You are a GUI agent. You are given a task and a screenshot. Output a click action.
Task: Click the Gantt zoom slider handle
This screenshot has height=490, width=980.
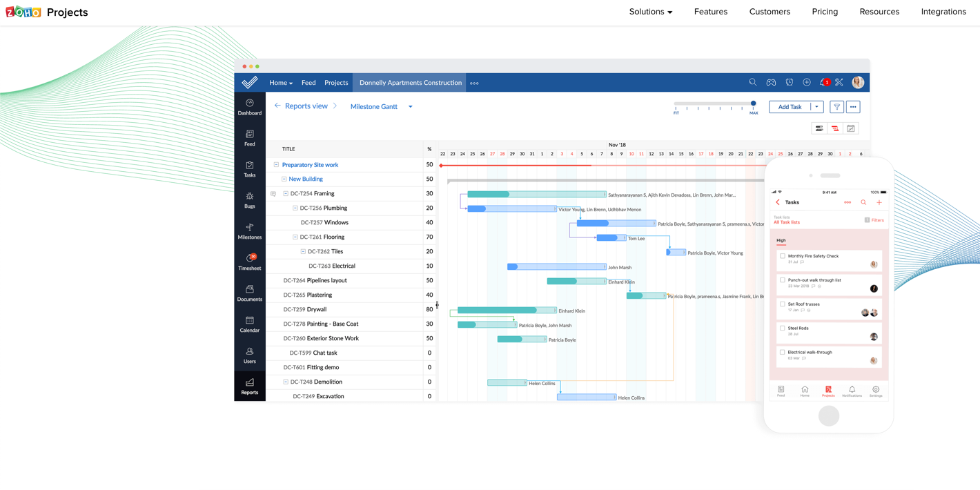tap(754, 104)
